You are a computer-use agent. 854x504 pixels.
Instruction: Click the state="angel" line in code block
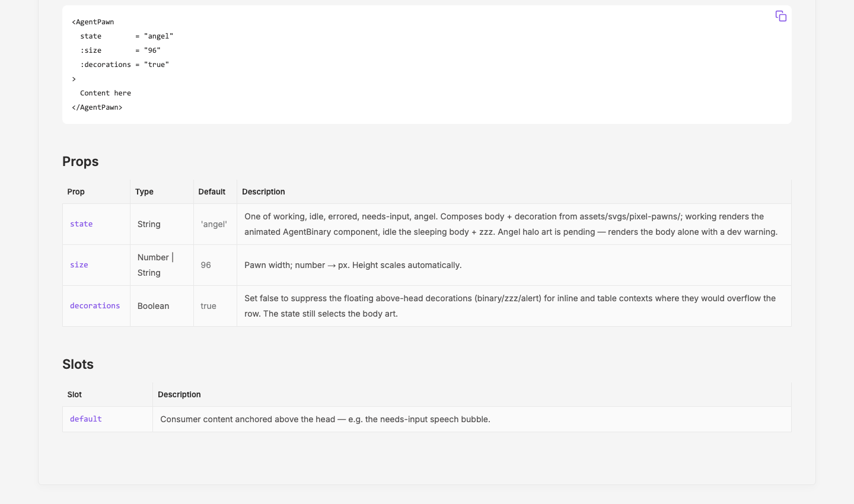[x=127, y=36]
